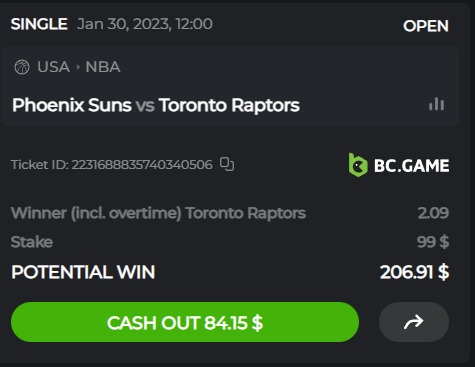Select the Toronto Raptors team name in matchup
The height and width of the screenshot is (367, 475).
(x=229, y=105)
